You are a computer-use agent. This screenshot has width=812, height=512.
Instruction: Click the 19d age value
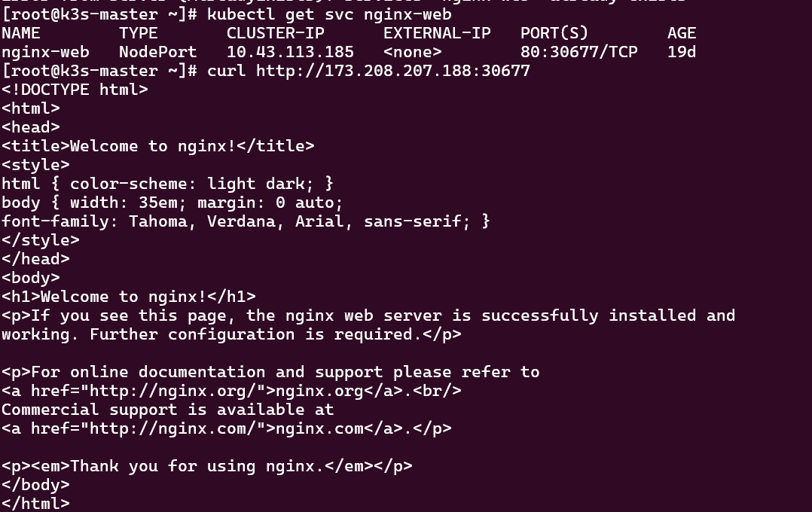[682, 52]
